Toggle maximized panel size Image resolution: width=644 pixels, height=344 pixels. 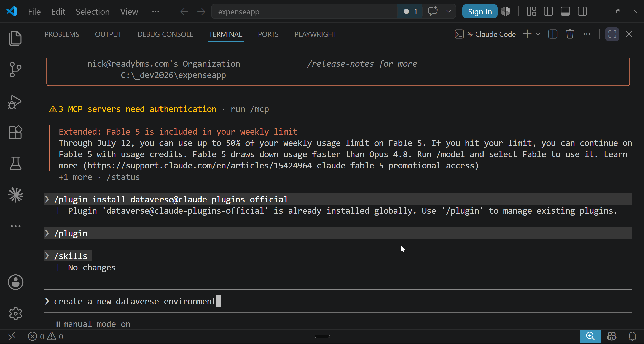612,34
